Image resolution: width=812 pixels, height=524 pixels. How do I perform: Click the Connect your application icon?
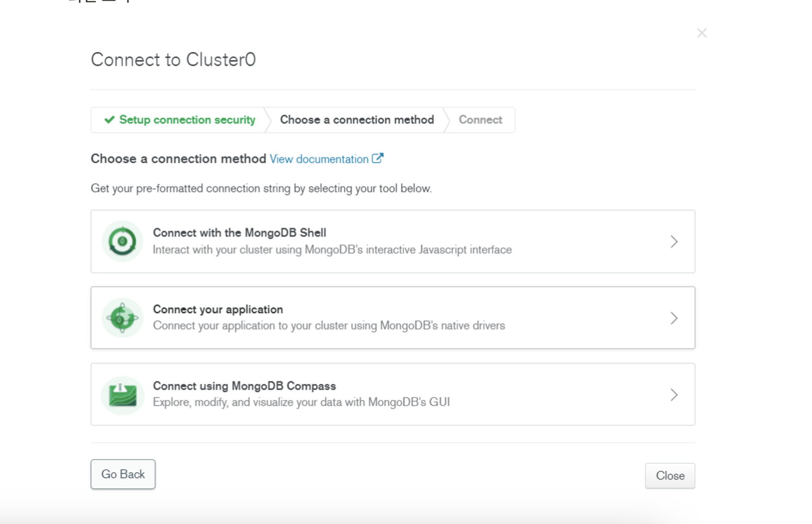click(122, 317)
